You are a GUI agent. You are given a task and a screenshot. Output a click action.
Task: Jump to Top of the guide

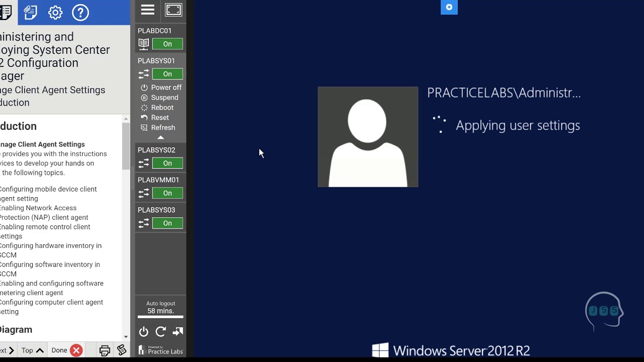33,350
